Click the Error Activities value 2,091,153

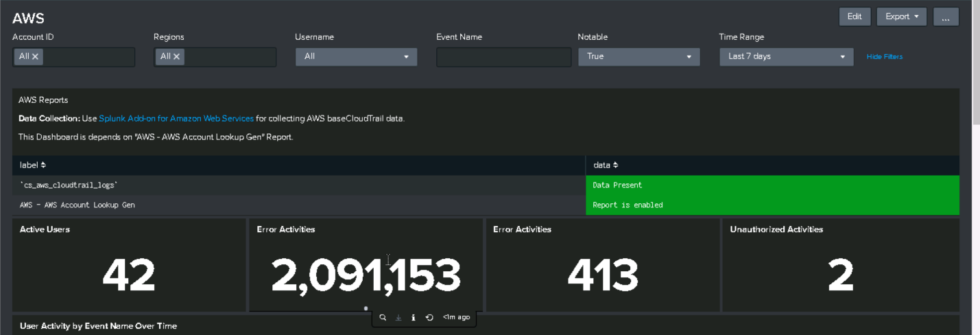(366, 276)
